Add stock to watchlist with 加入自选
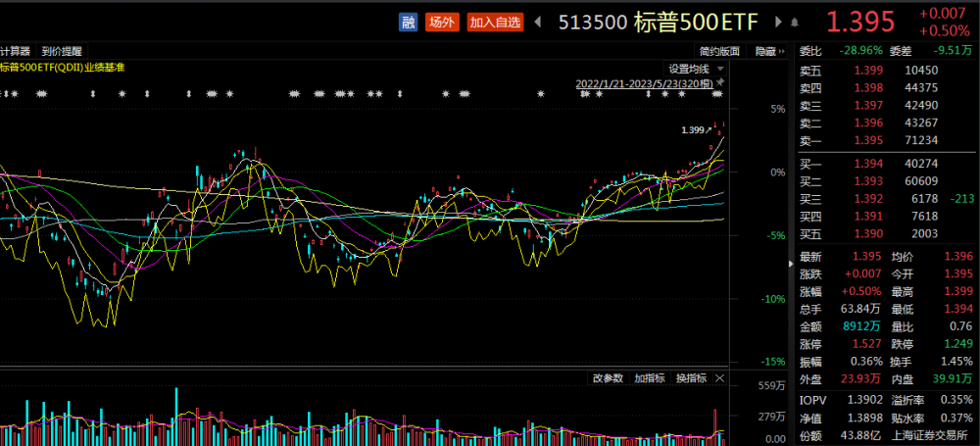Image resolution: width=980 pixels, height=446 pixels. pos(495,23)
